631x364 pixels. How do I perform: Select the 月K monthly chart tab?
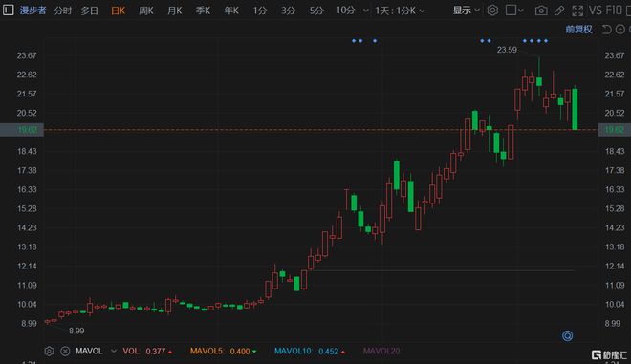point(175,11)
